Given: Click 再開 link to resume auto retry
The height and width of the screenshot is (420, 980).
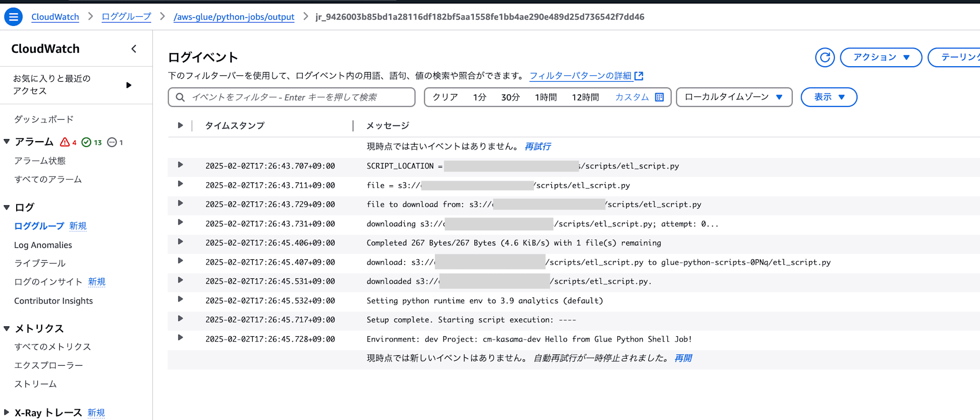Looking at the screenshot, I should coord(683,358).
